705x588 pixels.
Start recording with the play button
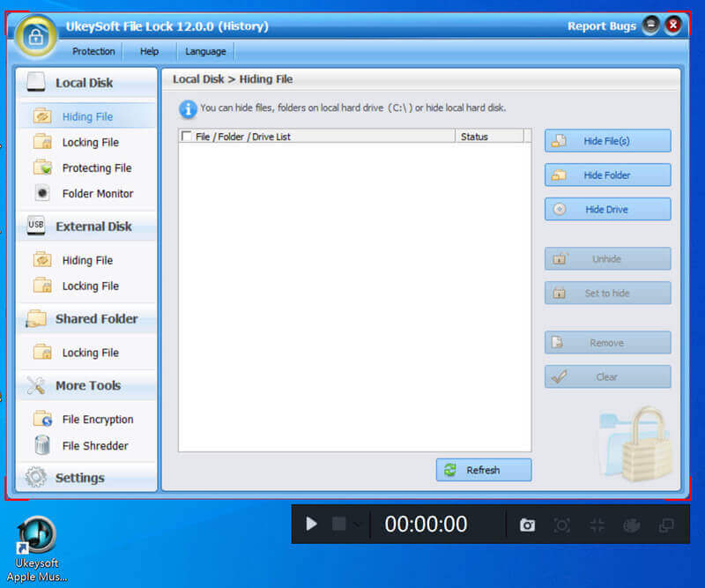(x=311, y=524)
